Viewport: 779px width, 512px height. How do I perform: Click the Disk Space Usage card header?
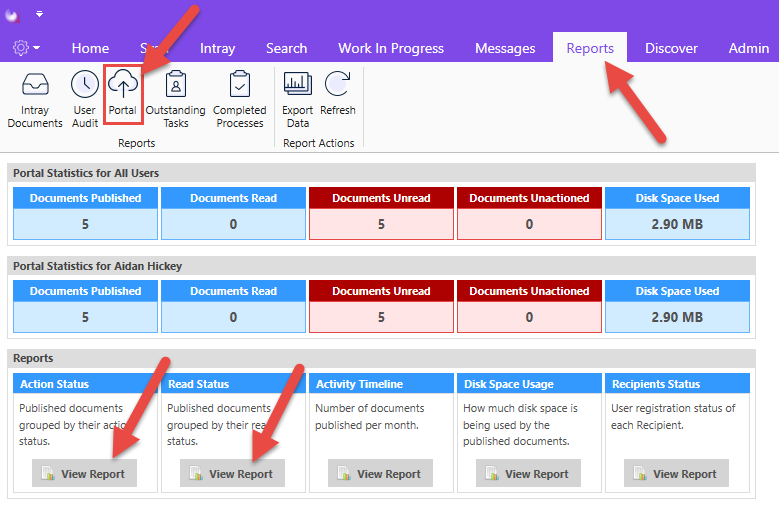point(530,384)
